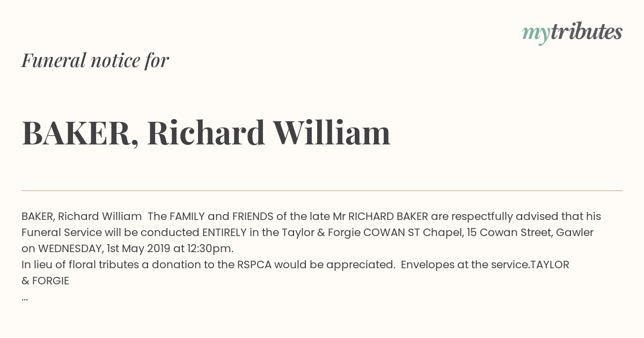
Task: Select the name BAKER, Richard William title
Action: point(206,133)
